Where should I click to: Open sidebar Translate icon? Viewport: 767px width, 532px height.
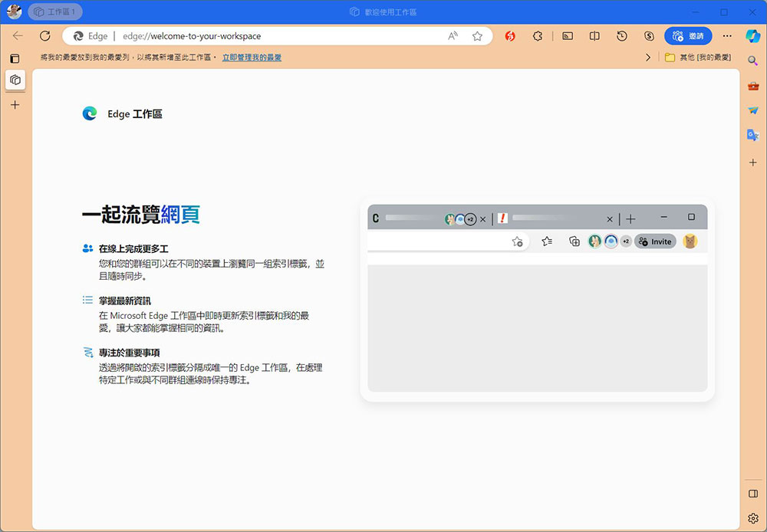[x=753, y=135]
